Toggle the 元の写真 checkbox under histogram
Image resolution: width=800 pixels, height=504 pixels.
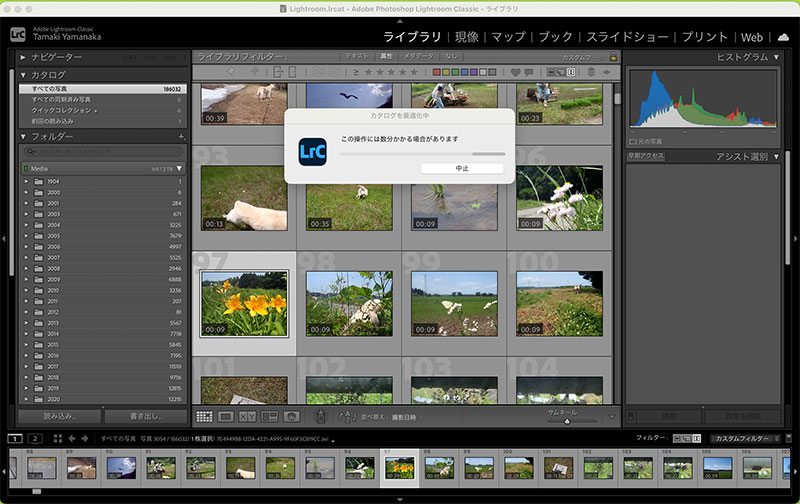[633, 142]
